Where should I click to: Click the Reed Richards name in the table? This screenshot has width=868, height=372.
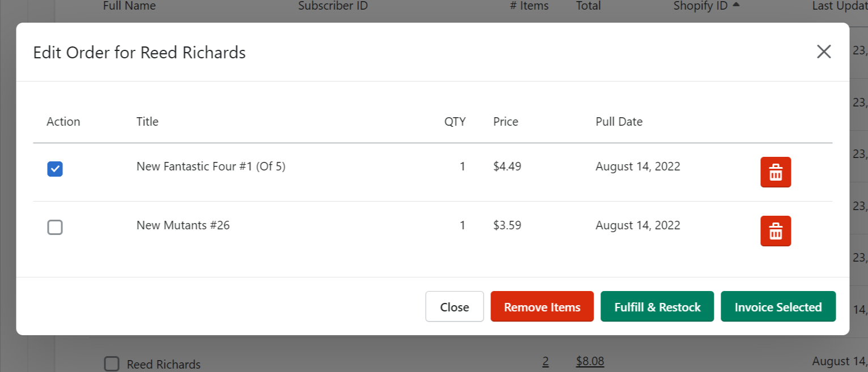pyautogui.click(x=163, y=364)
